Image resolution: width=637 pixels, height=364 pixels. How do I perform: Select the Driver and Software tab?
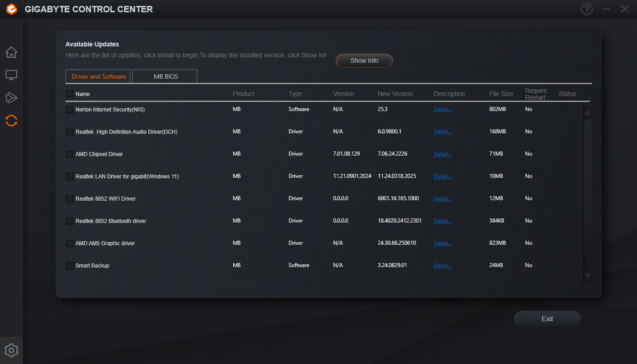coord(98,76)
